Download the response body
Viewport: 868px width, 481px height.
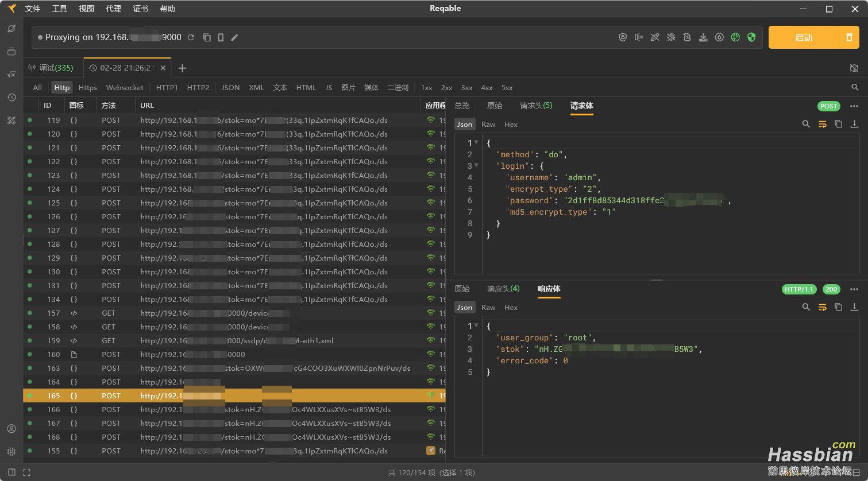(854, 307)
